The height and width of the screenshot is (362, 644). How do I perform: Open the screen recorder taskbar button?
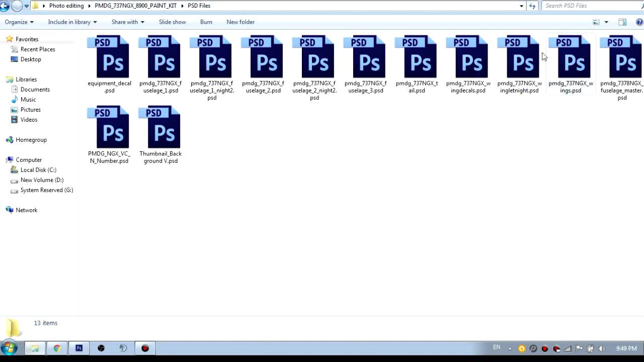coord(145,348)
